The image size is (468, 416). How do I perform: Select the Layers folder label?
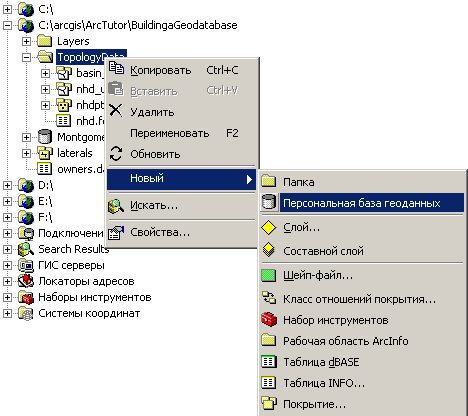click(x=73, y=41)
